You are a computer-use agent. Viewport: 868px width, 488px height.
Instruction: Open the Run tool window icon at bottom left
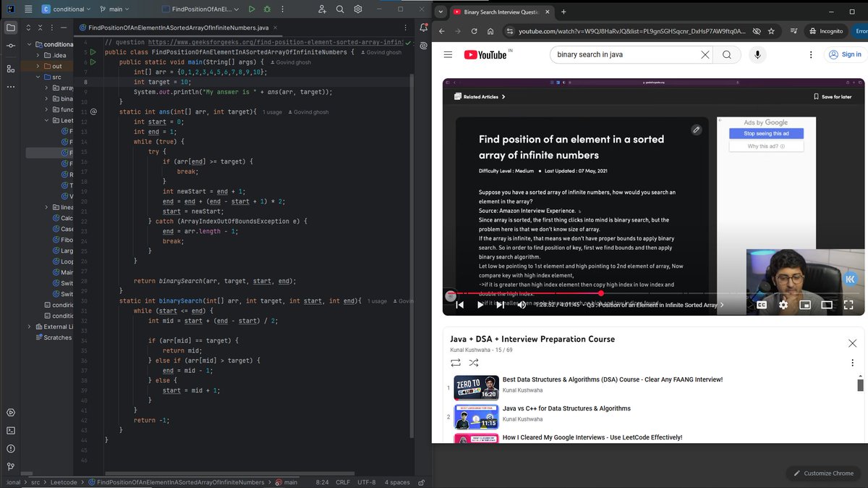(x=10, y=413)
